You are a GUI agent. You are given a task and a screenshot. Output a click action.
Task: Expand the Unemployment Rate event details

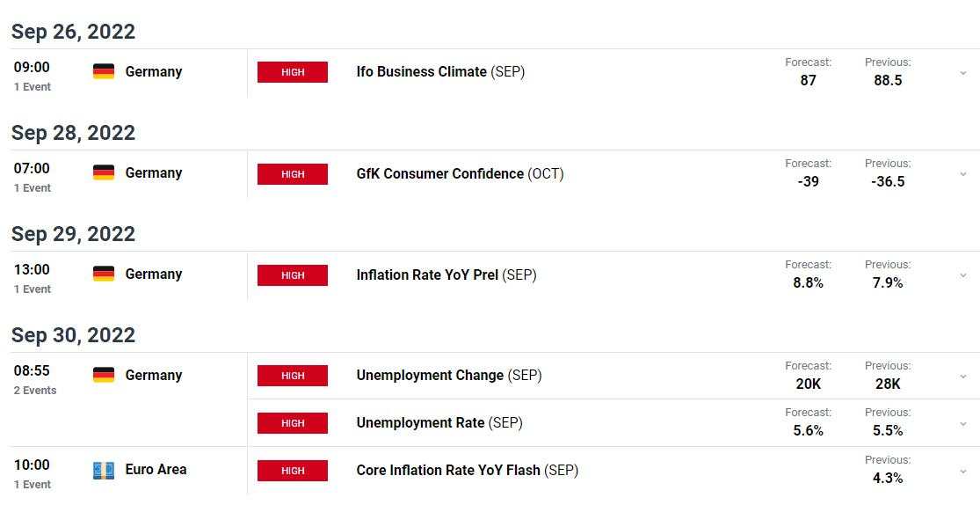click(x=963, y=423)
